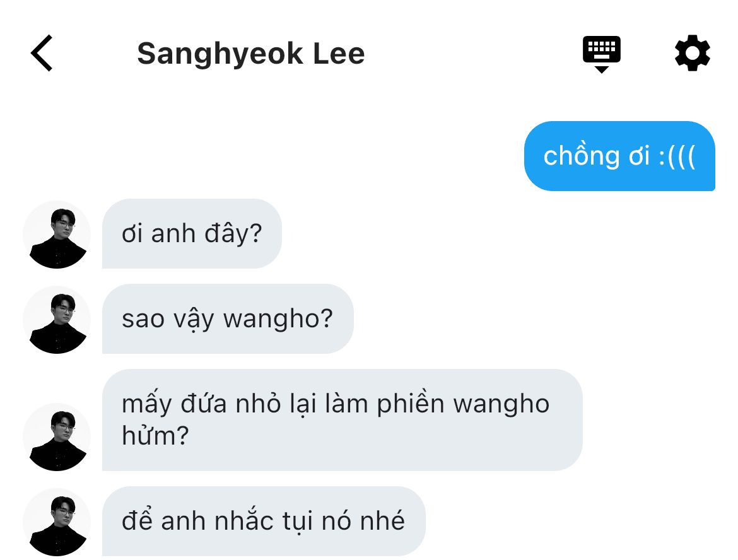Select the "để anh nhắc tụi nó nhé" bubble
This screenshot has height=560, width=738.
(x=264, y=522)
